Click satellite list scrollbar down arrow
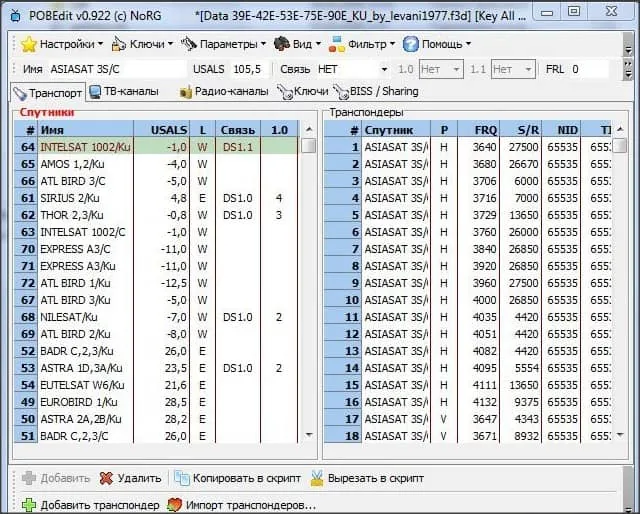Screen dimensions: 640x514 pos(309,435)
